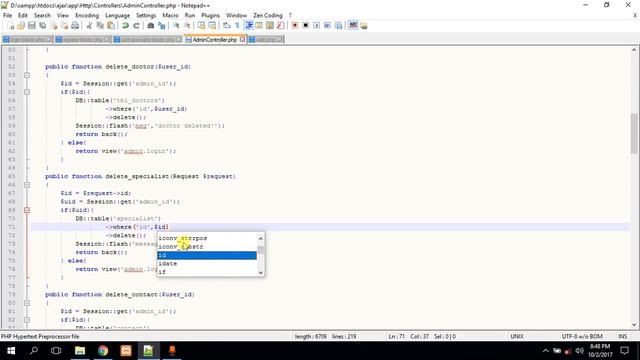Click the UTF-8 w/o BOM encoding status
The height and width of the screenshot is (360, 640).
(x=582, y=336)
